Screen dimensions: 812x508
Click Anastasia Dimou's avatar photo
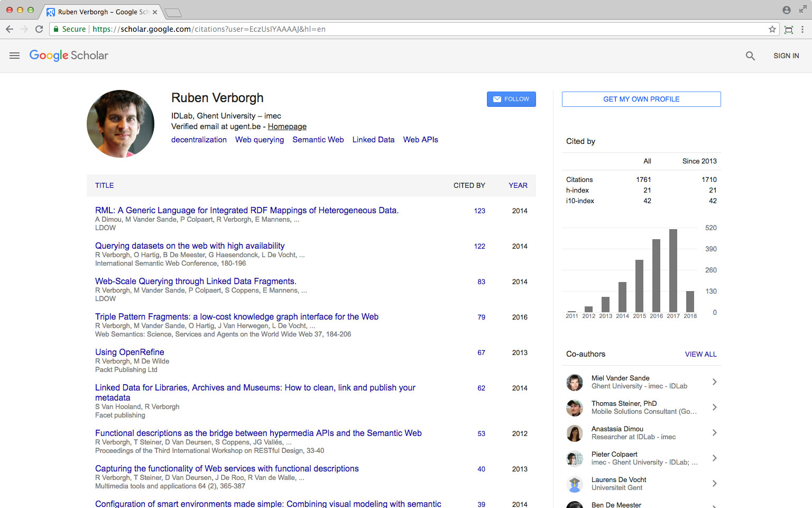(x=575, y=433)
